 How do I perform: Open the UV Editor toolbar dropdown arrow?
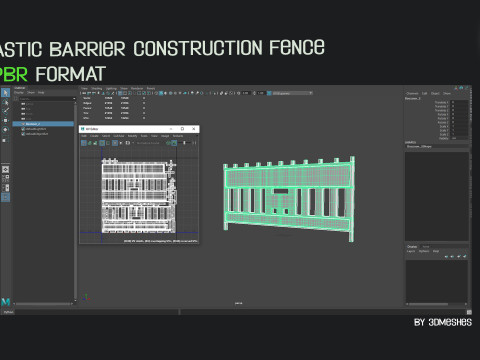tap(133, 143)
